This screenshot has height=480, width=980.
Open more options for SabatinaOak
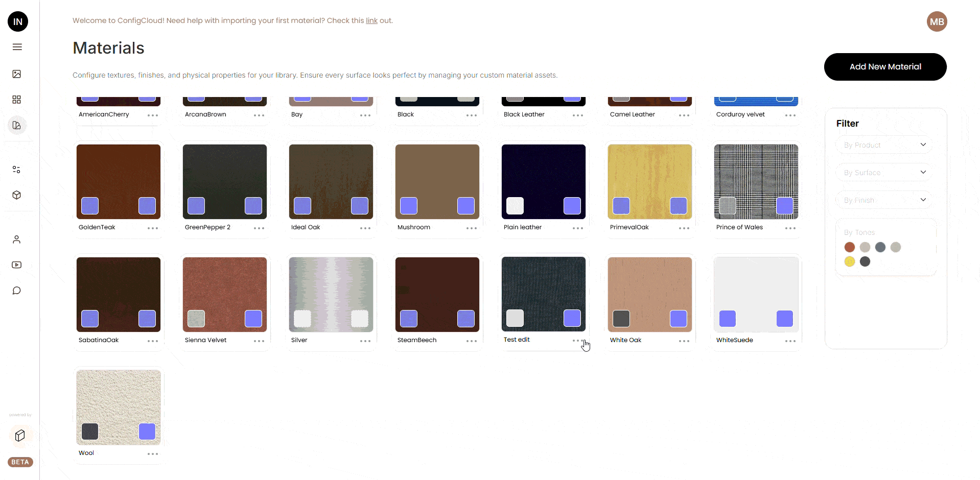click(153, 341)
